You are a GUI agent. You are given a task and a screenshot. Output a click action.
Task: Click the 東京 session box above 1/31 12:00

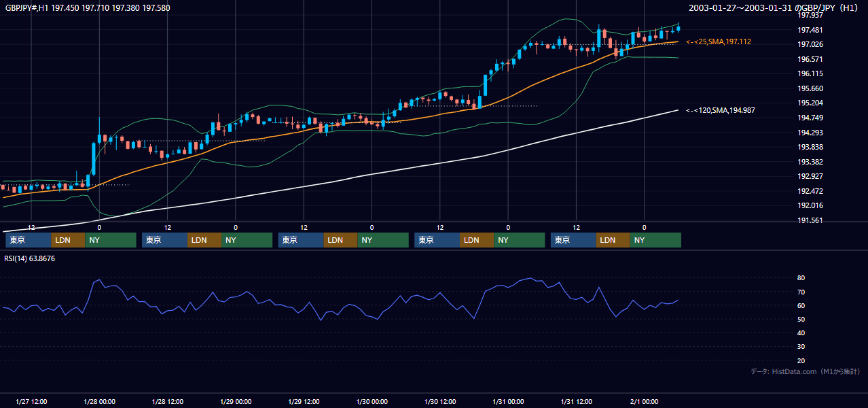coord(574,240)
